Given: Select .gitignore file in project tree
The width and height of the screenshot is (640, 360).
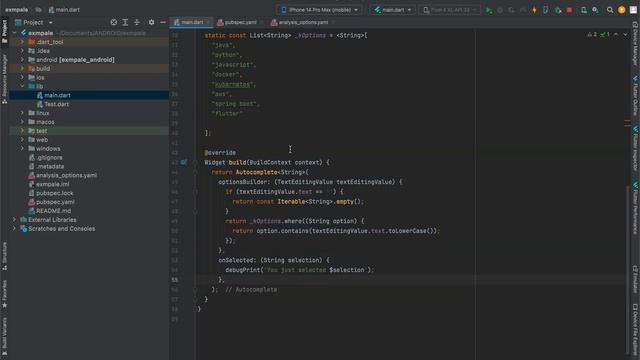Looking at the screenshot, I should [x=49, y=158].
